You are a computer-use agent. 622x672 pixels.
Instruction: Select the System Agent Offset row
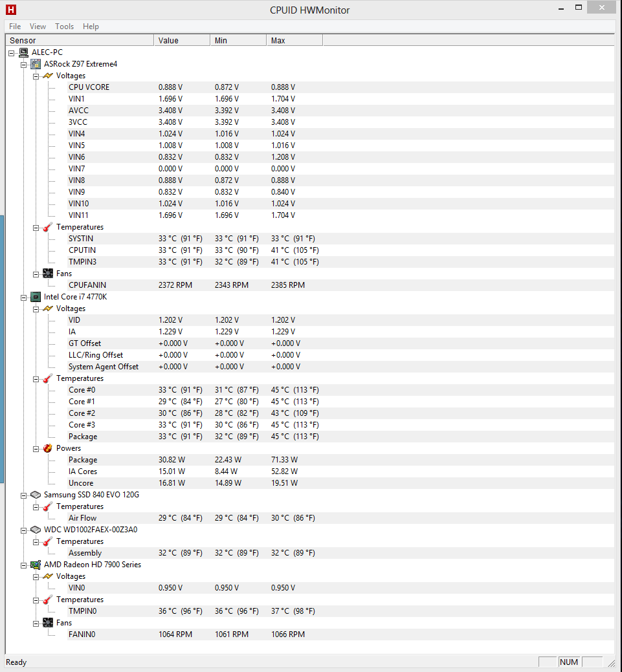(x=340, y=367)
